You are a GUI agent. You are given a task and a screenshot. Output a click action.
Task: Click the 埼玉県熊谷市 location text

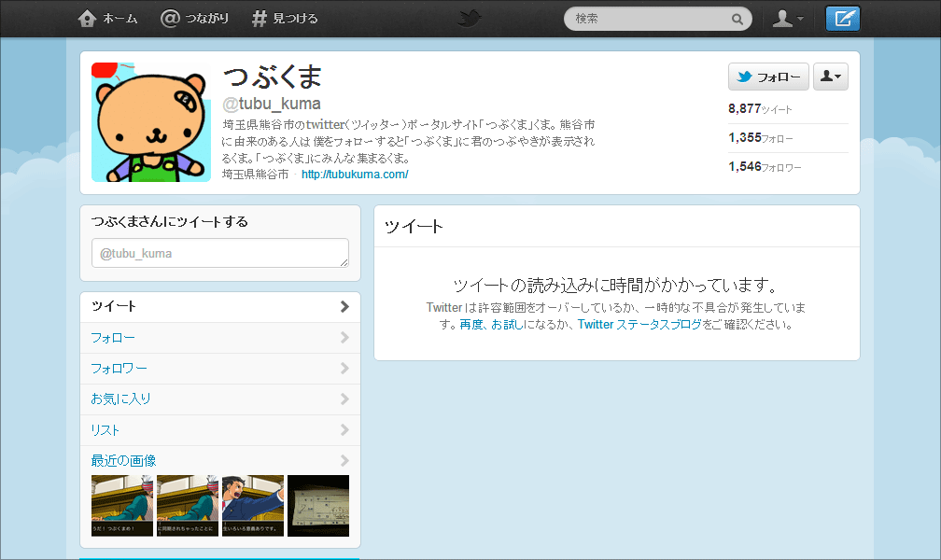click(256, 175)
